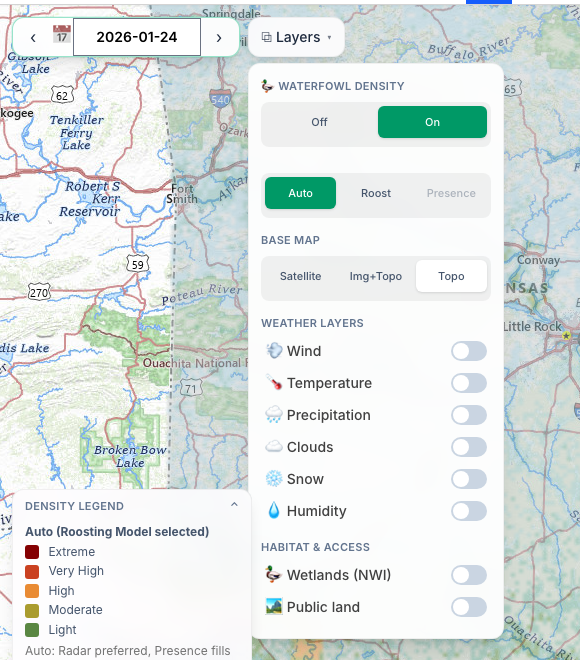Click the Robert S Kerr Reservoir label
Screen dimensions: 580x660
pos(90,199)
